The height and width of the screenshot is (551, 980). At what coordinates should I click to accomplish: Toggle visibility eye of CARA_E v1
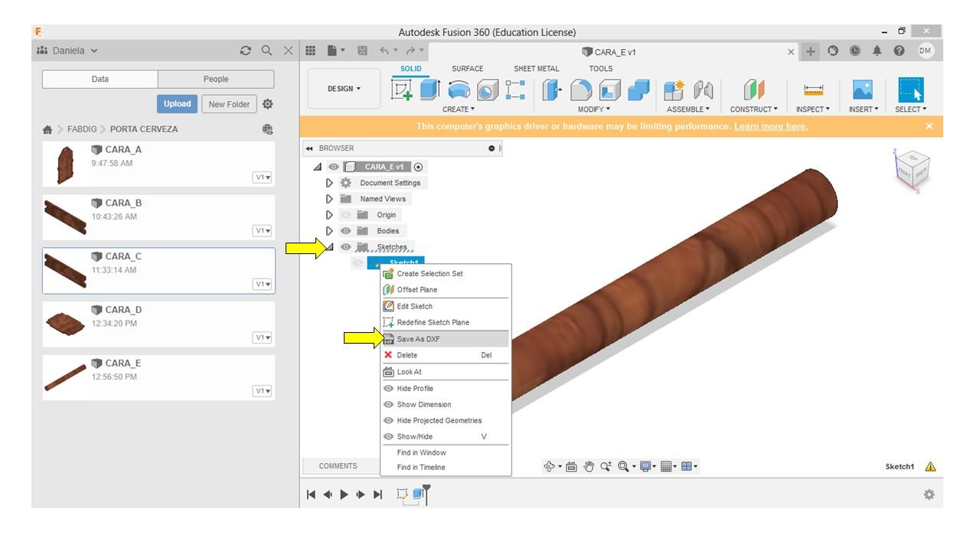333,167
